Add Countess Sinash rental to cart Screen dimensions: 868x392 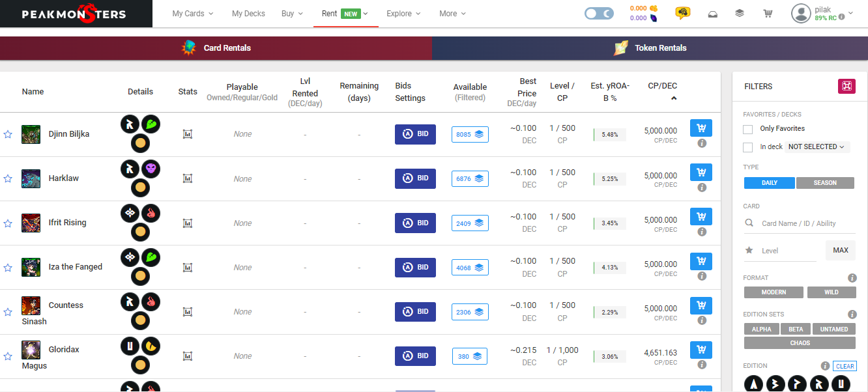pos(701,305)
